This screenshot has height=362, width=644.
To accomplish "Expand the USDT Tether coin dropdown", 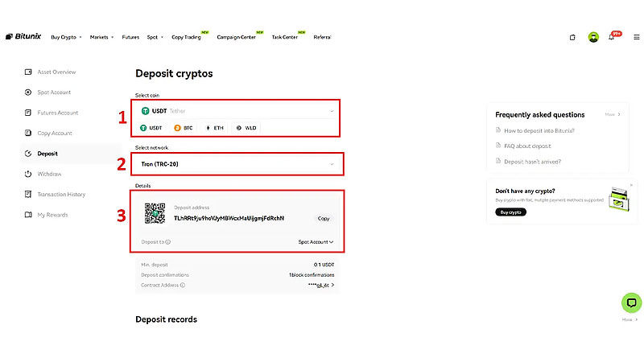I will click(x=237, y=111).
